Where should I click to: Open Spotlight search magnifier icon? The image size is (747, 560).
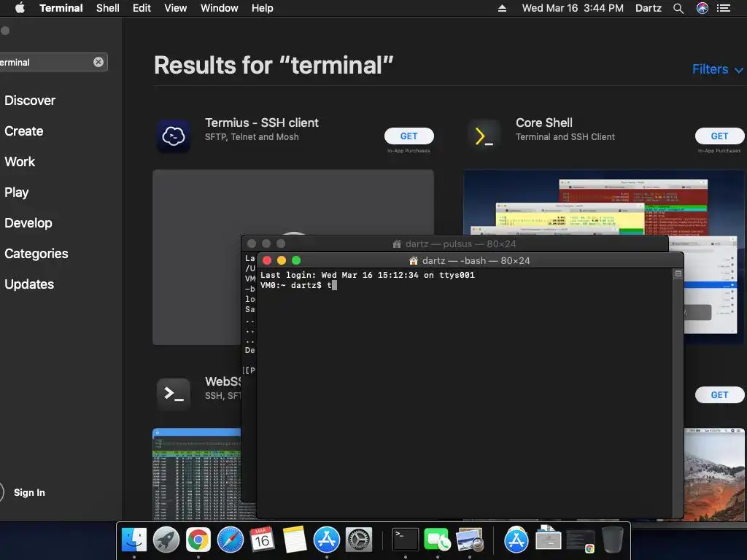tap(678, 8)
